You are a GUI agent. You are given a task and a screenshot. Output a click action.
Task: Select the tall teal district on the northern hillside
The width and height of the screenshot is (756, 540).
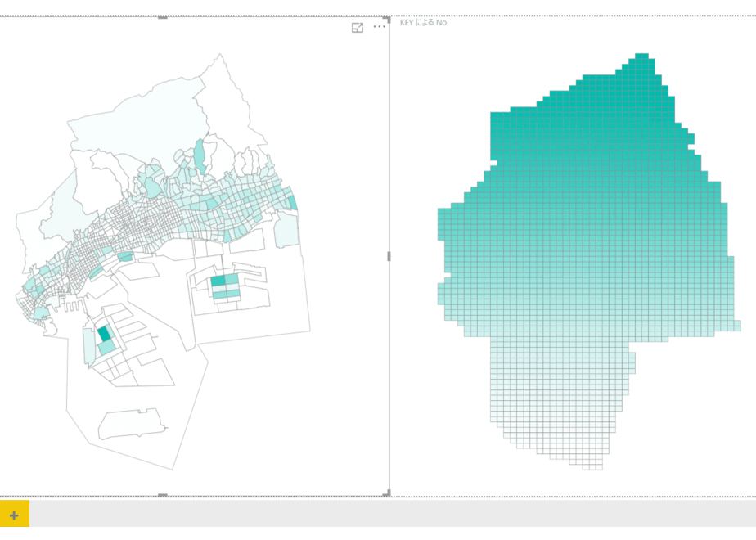[200, 157]
